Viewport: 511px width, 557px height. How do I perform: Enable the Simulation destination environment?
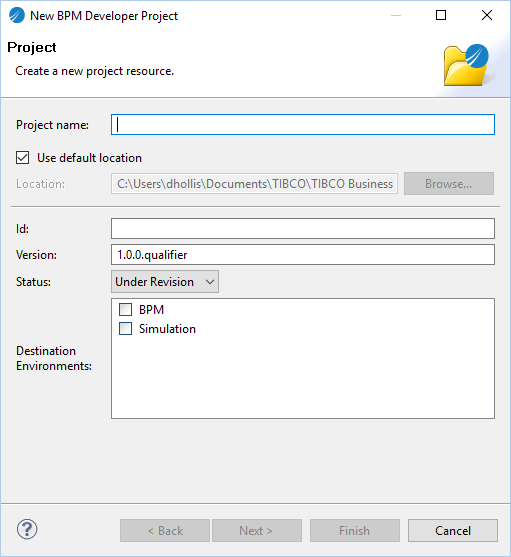click(x=125, y=329)
